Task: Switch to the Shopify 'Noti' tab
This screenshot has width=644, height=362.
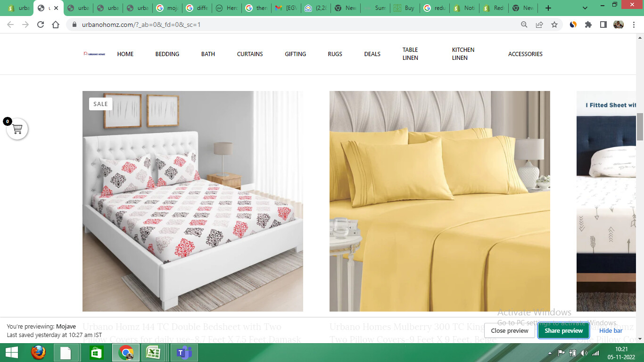Action: pyautogui.click(x=463, y=8)
